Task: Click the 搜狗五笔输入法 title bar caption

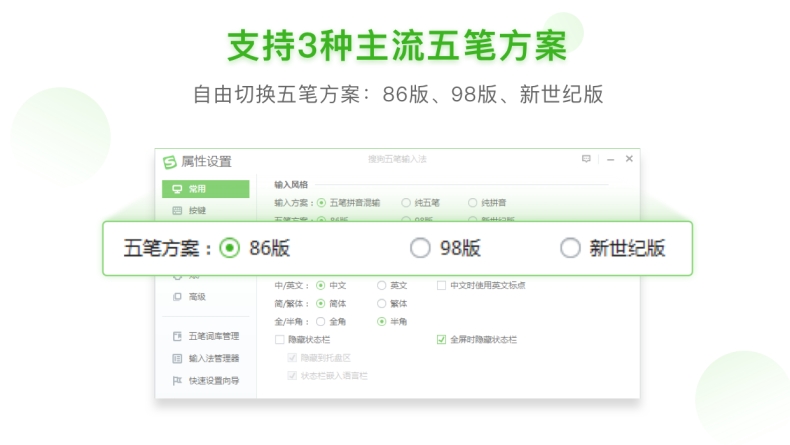Action: pyautogui.click(x=397, y=159)
